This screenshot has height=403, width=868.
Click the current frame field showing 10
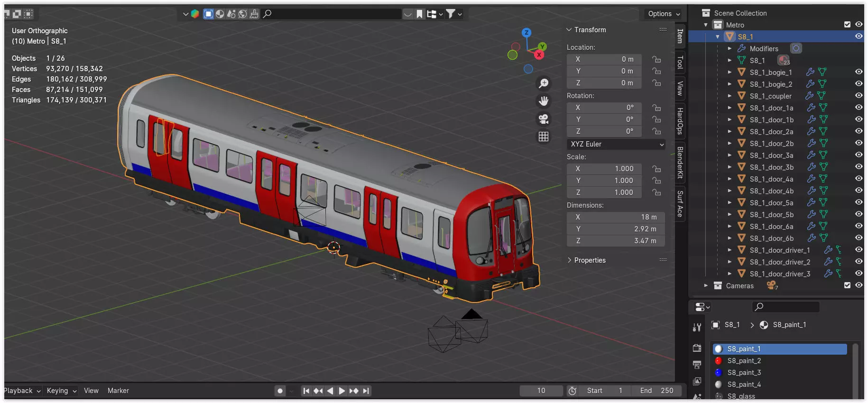pyautogui.click(x=541, y=391)
